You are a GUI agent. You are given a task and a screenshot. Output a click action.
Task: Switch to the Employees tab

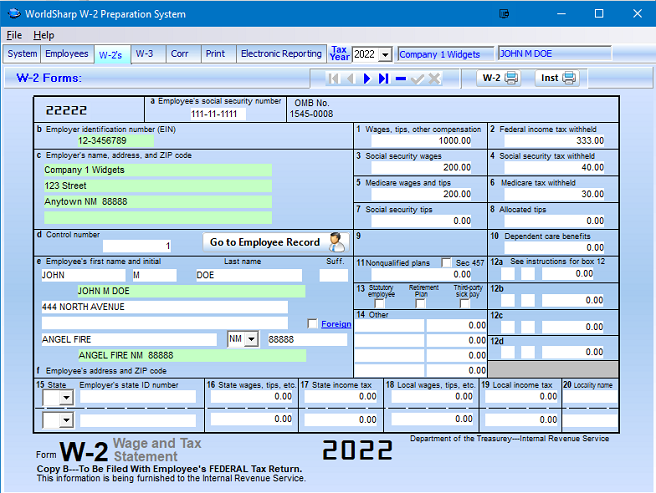click(x=68, y=54)
